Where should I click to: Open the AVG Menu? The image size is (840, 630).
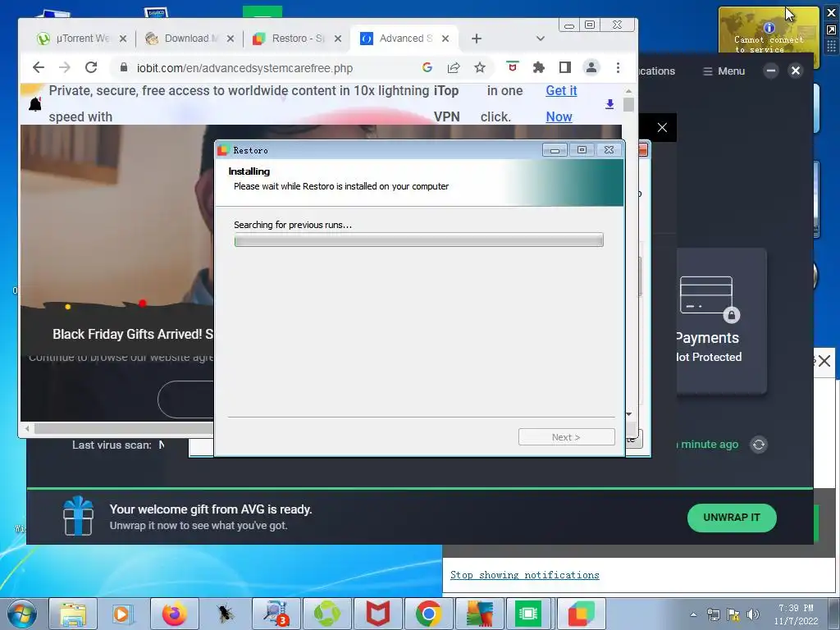[x=724, y=71]
